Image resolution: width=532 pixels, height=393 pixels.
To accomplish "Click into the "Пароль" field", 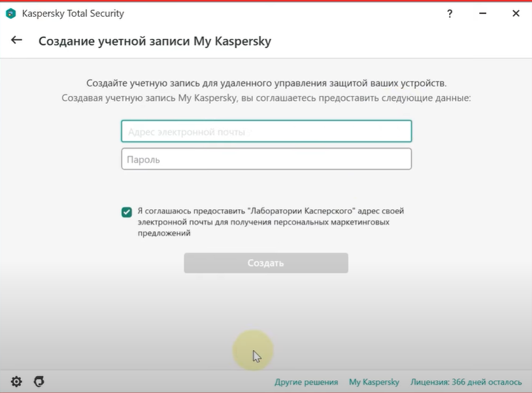I will pyautogui.click(x=266, y=159).
